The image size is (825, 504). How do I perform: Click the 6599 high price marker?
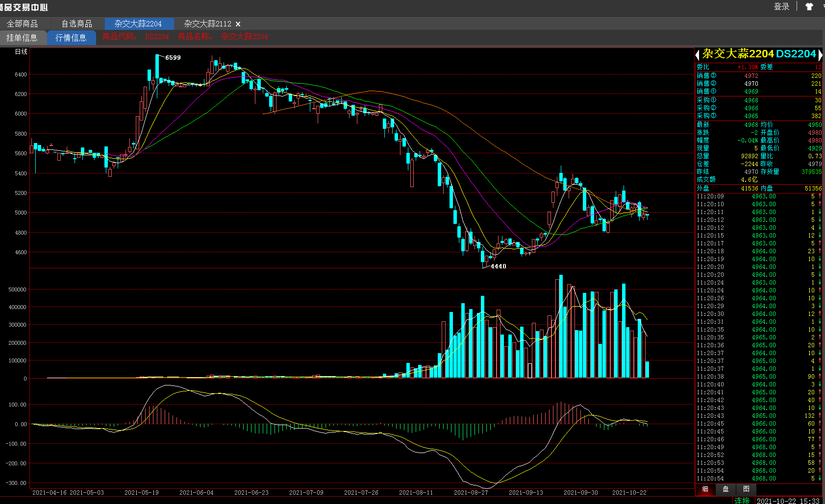click(173, 58)
